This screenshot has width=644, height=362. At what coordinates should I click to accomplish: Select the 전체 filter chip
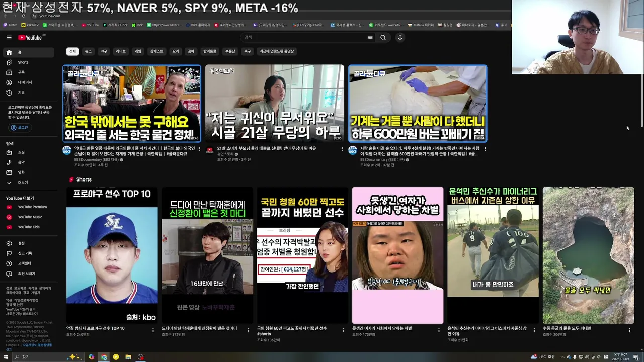coord(72,51)
